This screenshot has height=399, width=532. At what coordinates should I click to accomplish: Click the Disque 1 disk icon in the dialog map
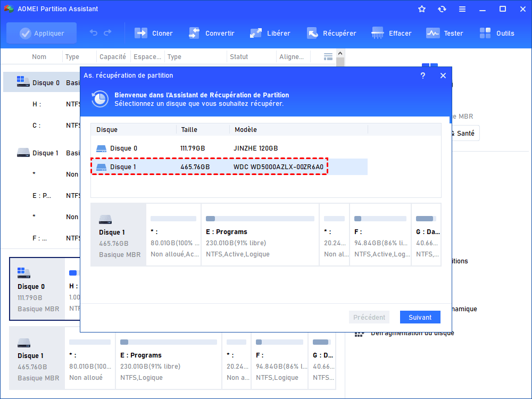coord(105,220)
